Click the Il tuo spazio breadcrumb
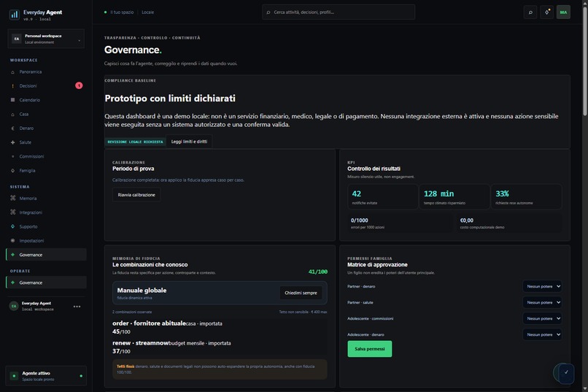The image size is (588, 392). [x=122, y=12]
